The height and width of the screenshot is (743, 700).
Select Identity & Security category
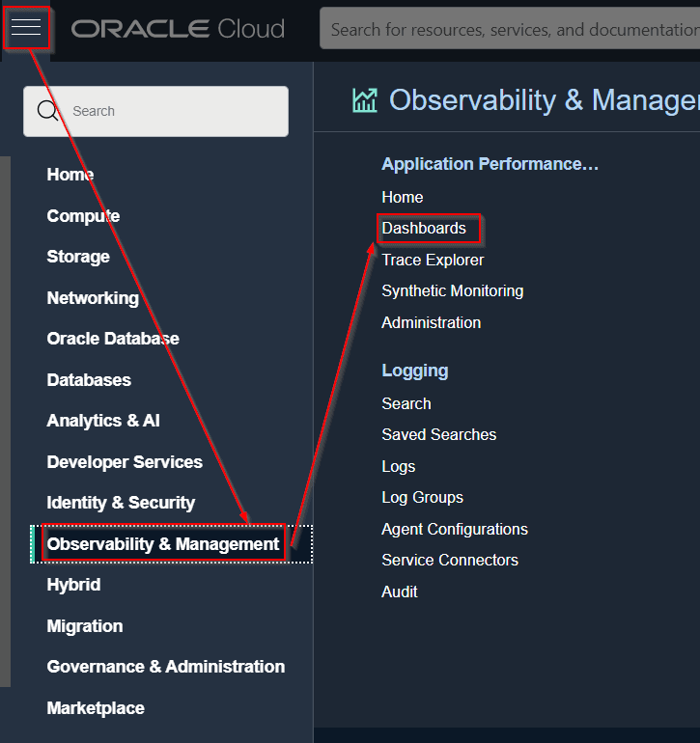coord(121,503)
